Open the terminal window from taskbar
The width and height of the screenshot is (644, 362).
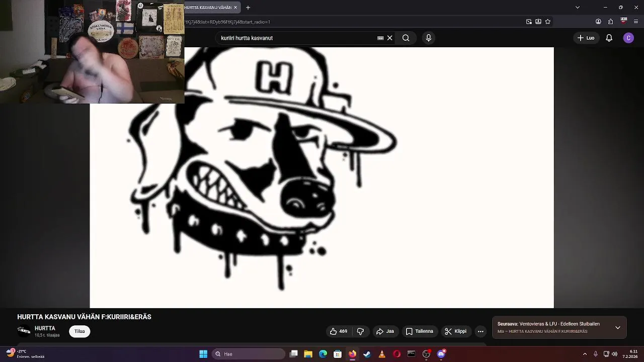pos(412,354)
